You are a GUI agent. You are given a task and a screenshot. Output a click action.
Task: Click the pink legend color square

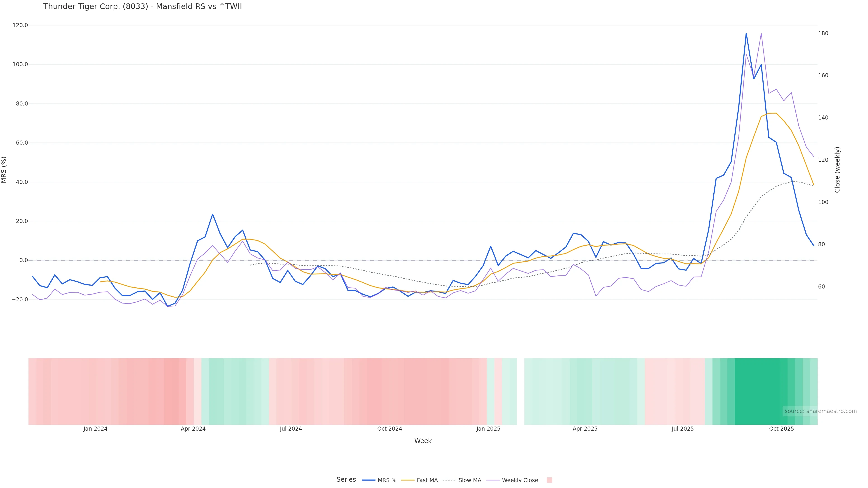pyautogui.click(x=549, y=480)
